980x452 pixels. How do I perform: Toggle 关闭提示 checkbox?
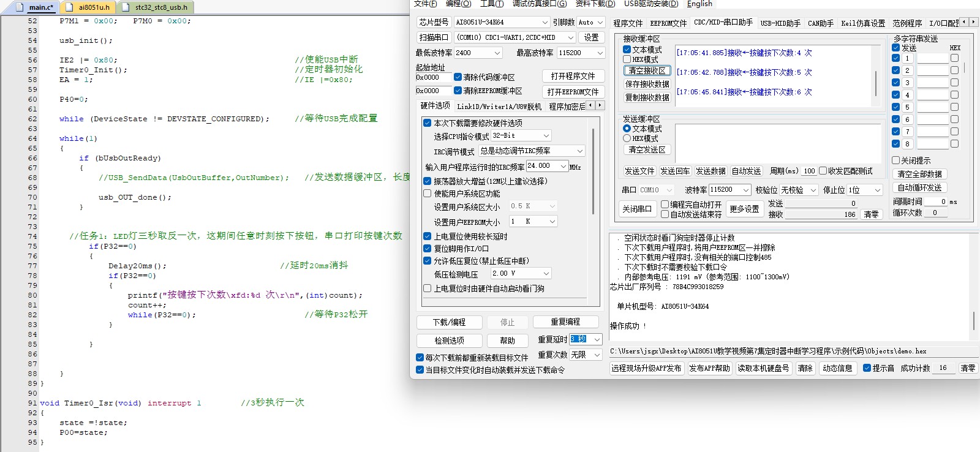(895, 160)
